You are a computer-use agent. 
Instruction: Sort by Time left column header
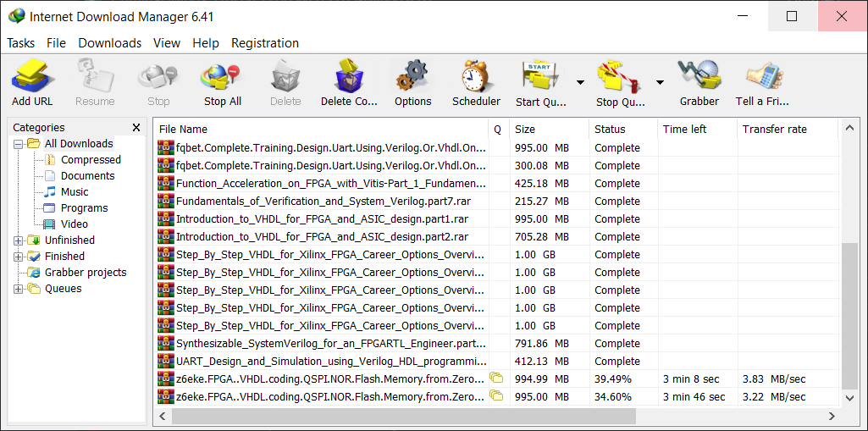pyautogui.click(x=698, y=130)
